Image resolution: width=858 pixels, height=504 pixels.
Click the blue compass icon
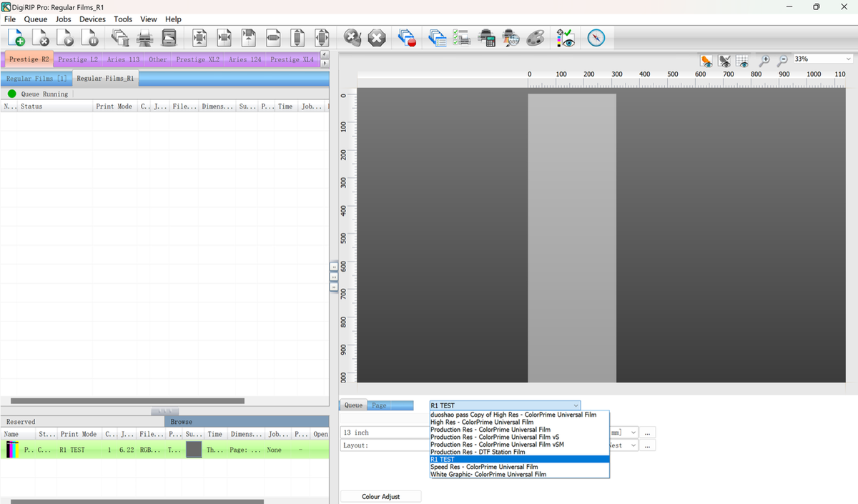pyautogui.click(x=596, y=38)
